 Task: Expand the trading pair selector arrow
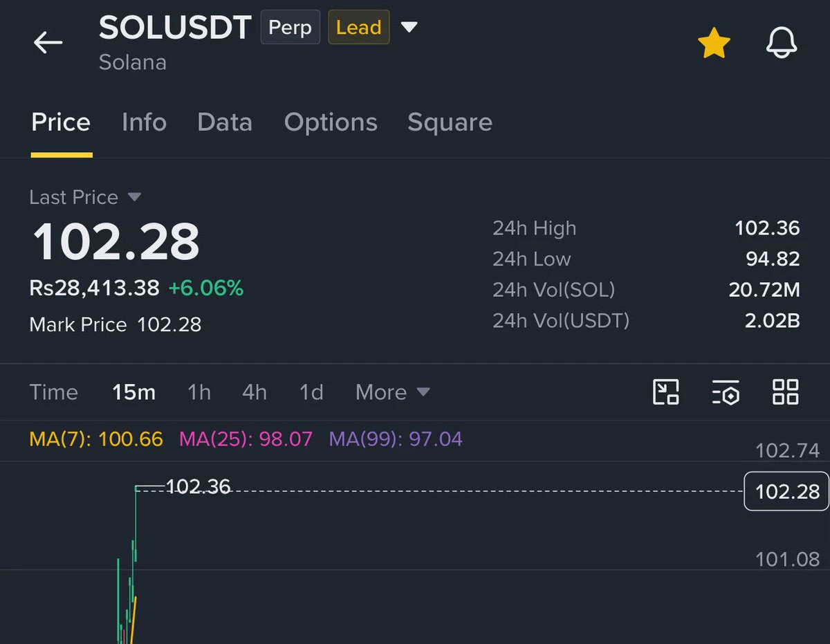tap(409, 28)
